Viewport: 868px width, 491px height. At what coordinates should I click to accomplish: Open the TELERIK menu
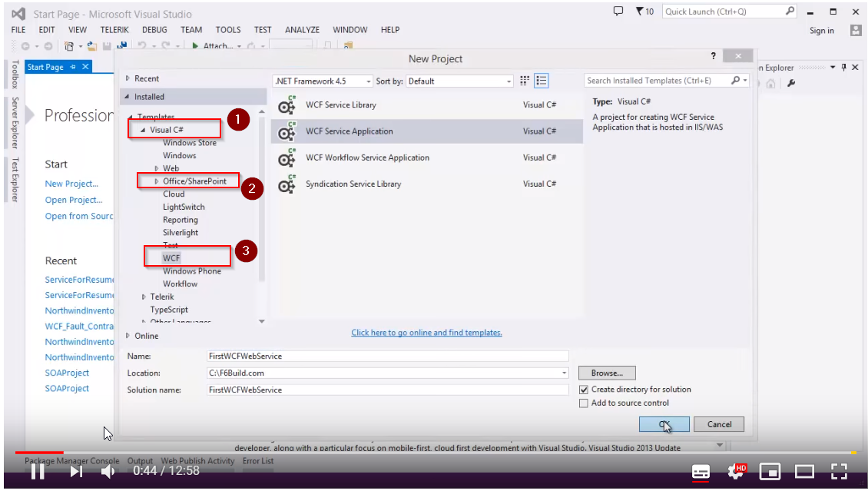[x=114, y=30]
